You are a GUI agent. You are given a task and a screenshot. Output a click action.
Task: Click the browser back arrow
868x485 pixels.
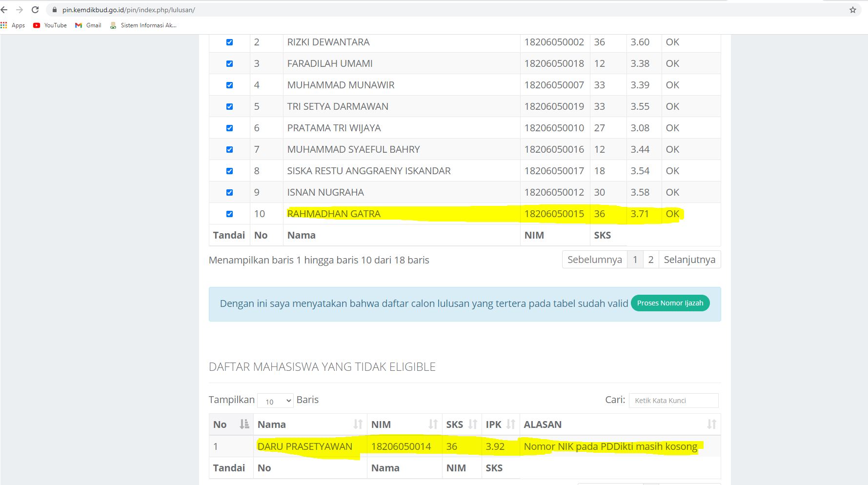click(4, 10)
